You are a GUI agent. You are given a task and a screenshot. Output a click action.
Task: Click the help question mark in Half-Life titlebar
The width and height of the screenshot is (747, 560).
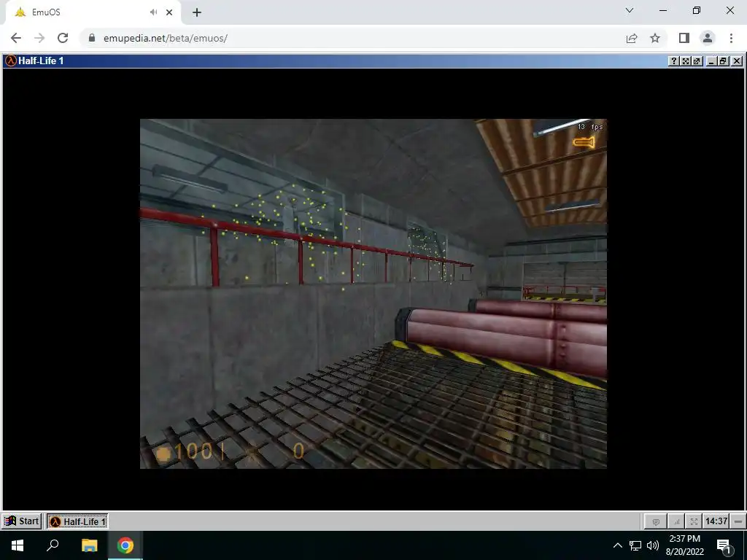pos(673,61)
